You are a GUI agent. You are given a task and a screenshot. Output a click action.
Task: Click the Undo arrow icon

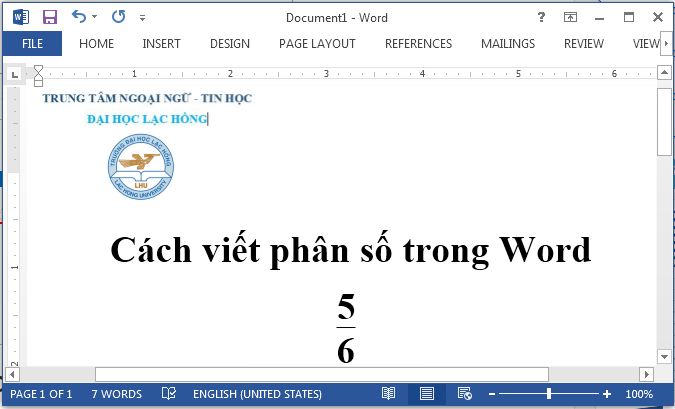(78, 17)
